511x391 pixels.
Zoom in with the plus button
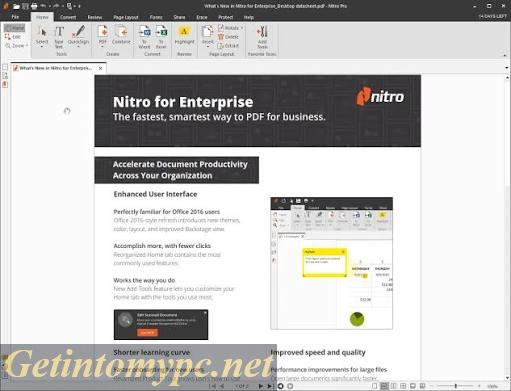[x=479, y=386]
